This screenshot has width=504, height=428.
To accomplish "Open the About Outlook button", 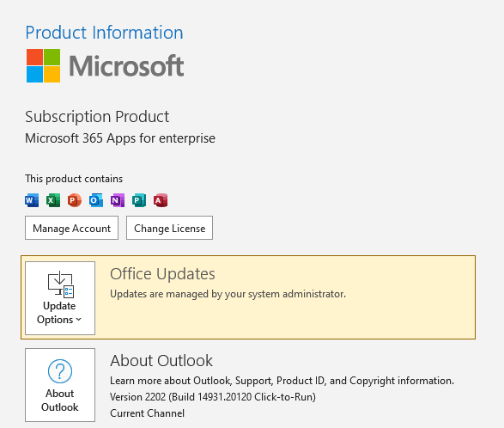I will coord(60,385).
